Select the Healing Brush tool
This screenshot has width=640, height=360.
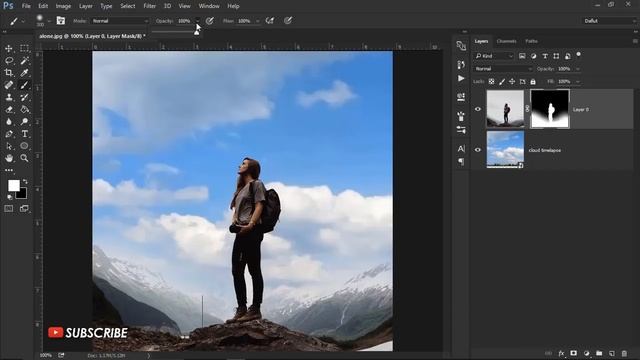click(9, 85)
